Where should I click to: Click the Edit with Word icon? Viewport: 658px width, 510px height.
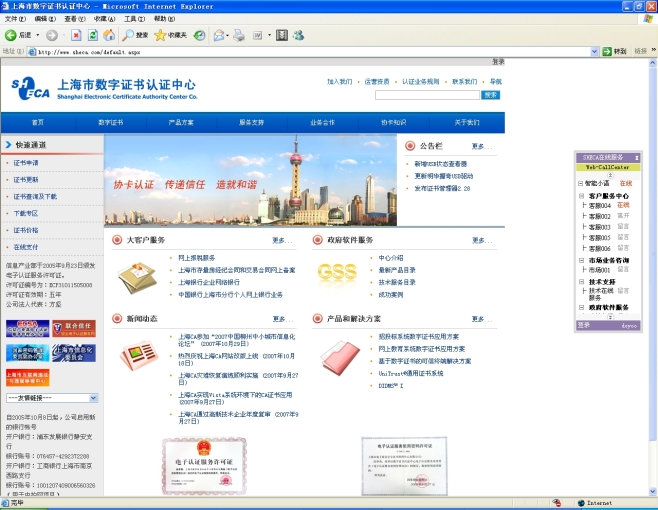point(257,36)
